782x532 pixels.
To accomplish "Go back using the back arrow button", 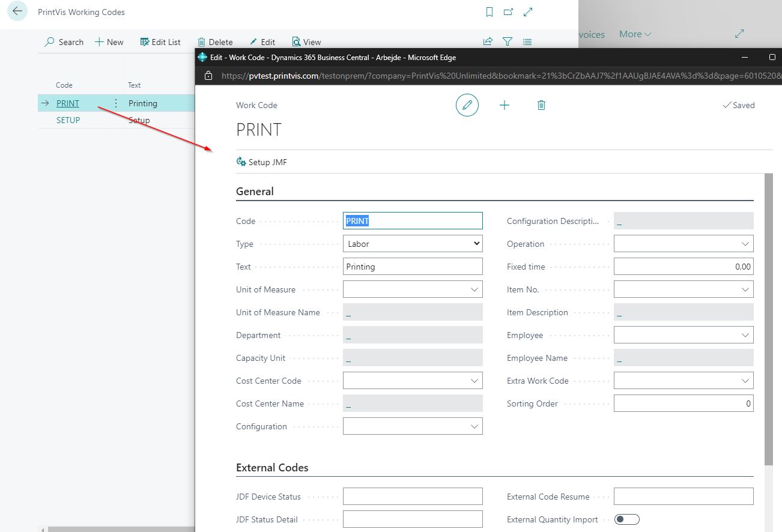I will tap(17, 11).
